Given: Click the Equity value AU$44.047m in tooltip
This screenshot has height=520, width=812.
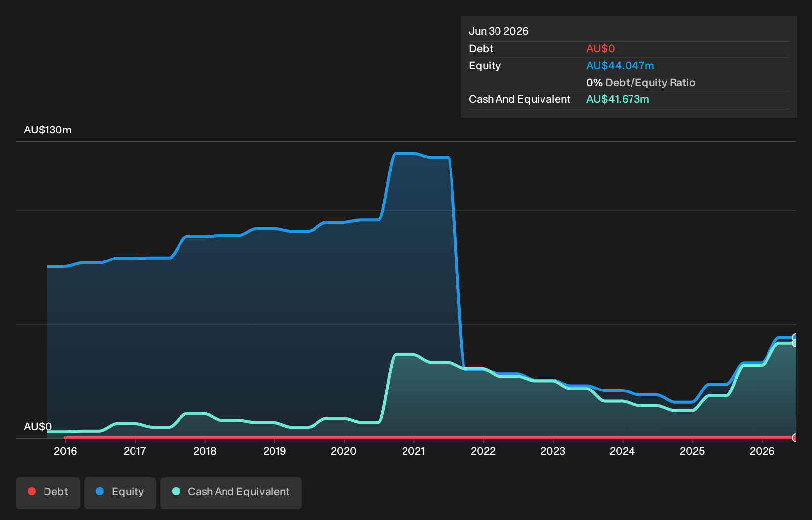Looking at the screenshot, I should tap(620, 66).
